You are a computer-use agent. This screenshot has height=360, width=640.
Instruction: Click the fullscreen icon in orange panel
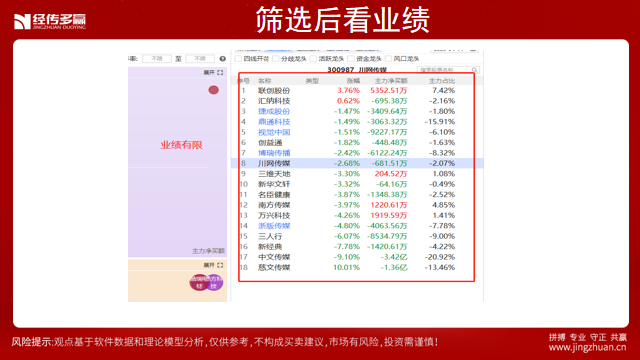220,265
